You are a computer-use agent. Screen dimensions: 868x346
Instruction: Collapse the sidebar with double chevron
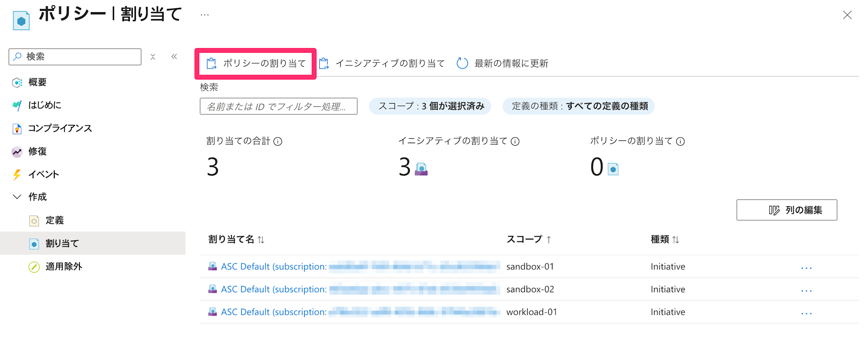(x=174, y=56)
